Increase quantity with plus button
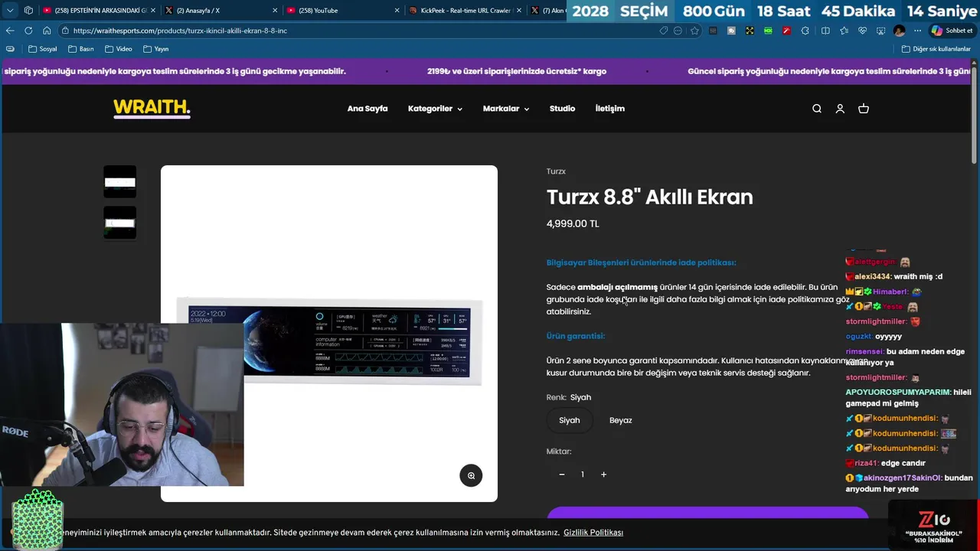The width and height of the screenshot is (980, 551). (x=603, y=474)
